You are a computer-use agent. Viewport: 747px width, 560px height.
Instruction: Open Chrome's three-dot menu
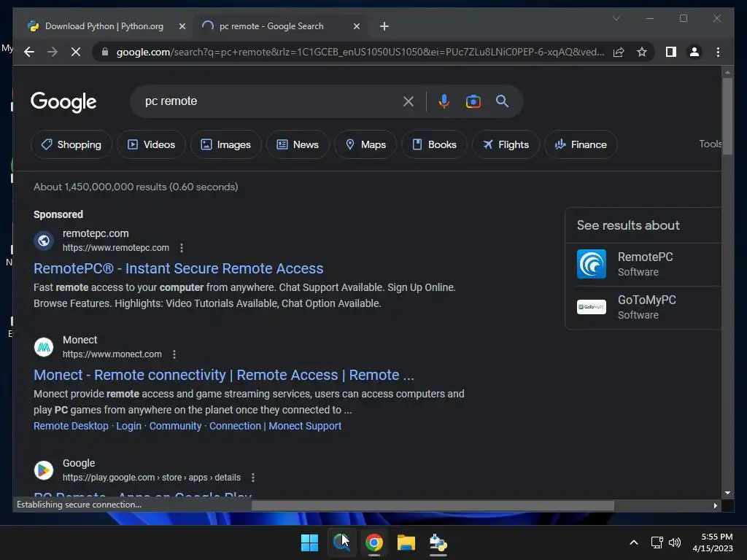pyautogui.click(x=718, y=52)
